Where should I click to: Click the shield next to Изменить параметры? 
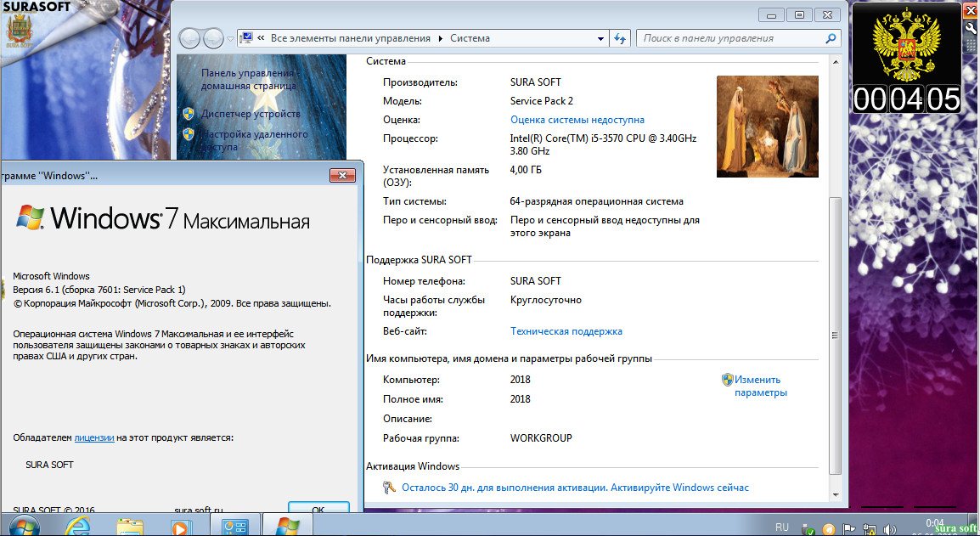pyautogui.click(x=727, y=379)
